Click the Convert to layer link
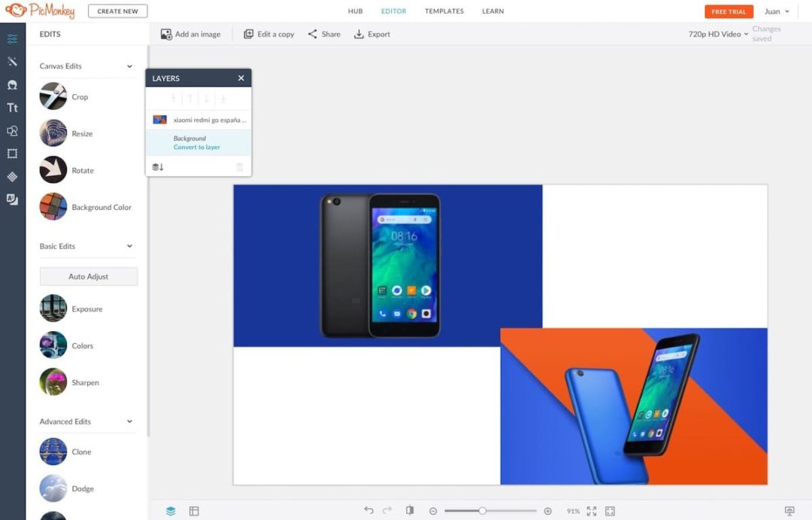The image size is (812, 520). click(197, 147)
